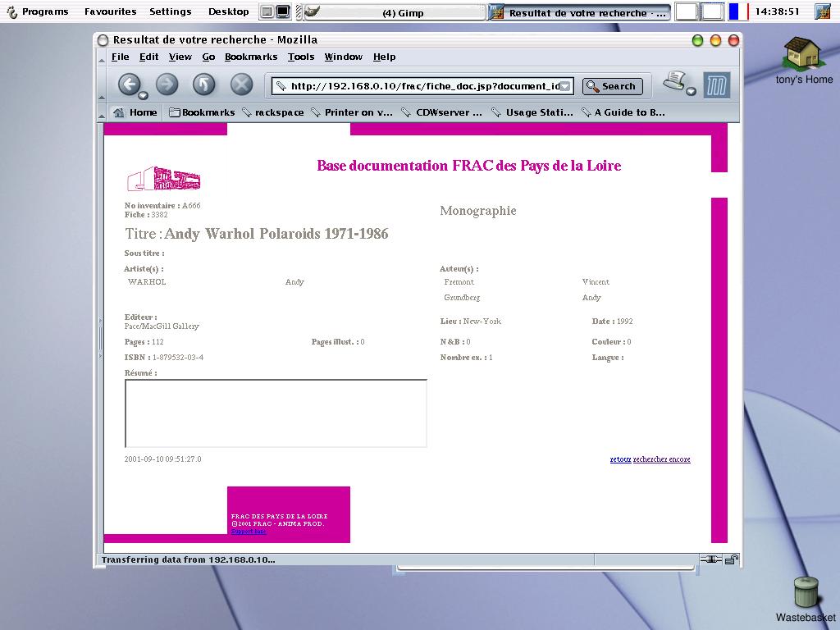
Task: Click the 'Monographie' document type text
Action: pyautogui.click(x=478, y=211)
